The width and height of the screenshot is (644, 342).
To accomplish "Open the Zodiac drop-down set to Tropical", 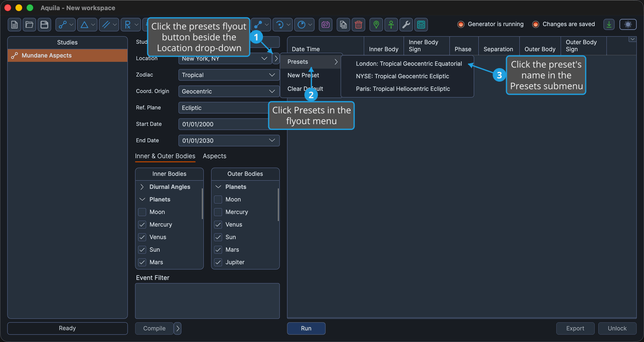I will [229, 75].
